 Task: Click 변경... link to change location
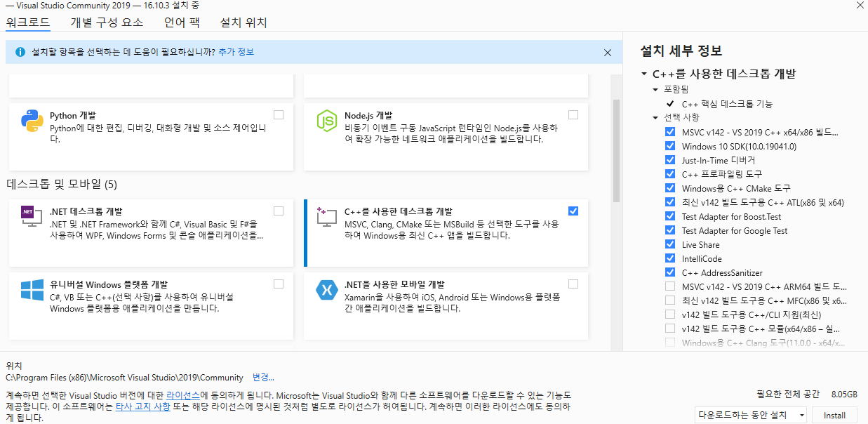pos(263,377)
